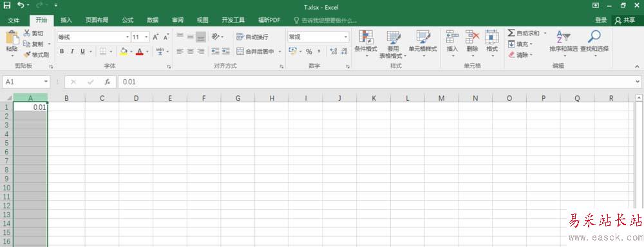The height and width of the screenshot is (247, 644).
Task: Open Conditional Formatting (条件格式)
Action: click(366, 44)
